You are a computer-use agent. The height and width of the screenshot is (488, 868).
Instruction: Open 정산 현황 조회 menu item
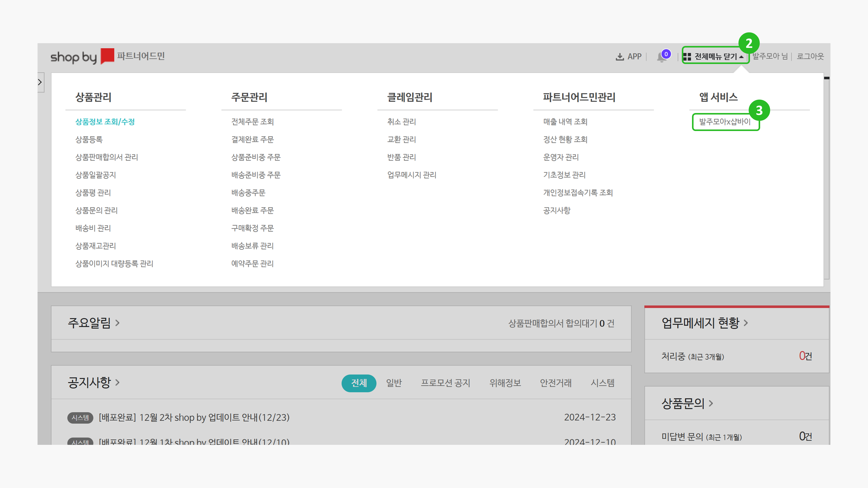(x=565, y=139)
